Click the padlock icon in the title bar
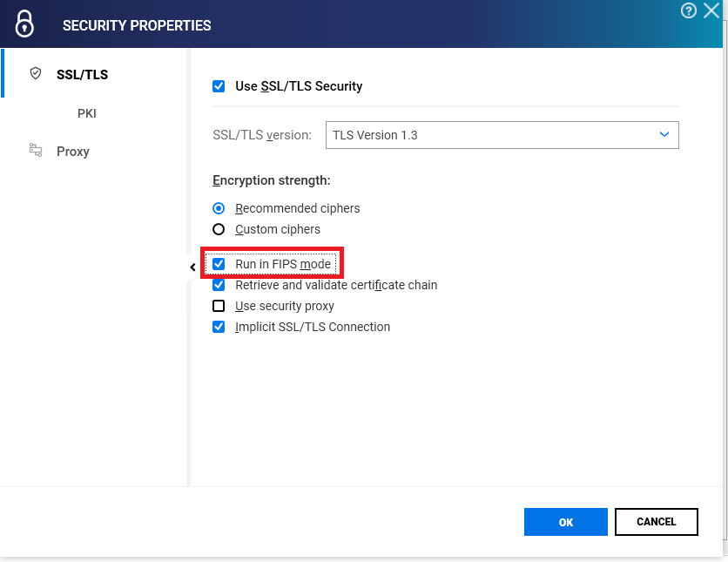This screenshot has height=562, width=728. coord(24,24)
